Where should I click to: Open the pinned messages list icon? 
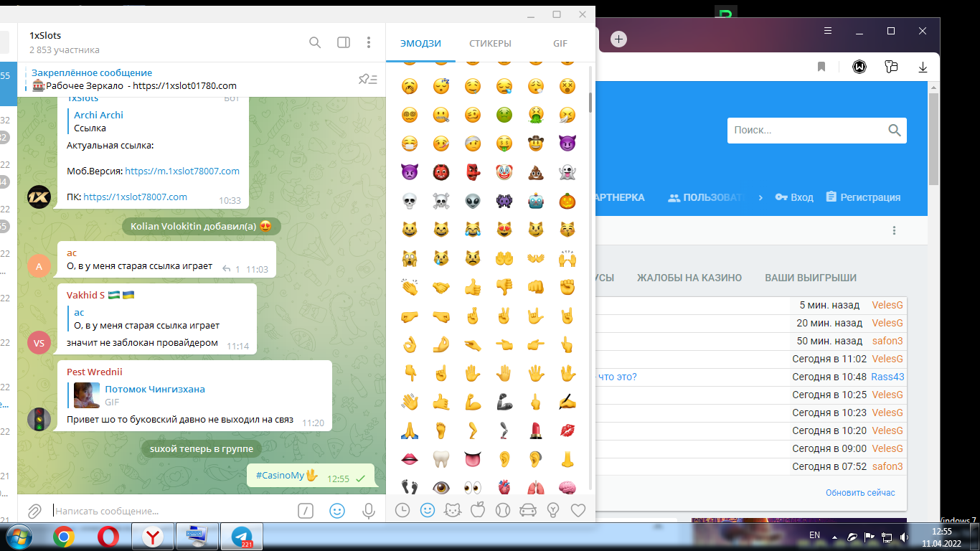pos(367,79)
